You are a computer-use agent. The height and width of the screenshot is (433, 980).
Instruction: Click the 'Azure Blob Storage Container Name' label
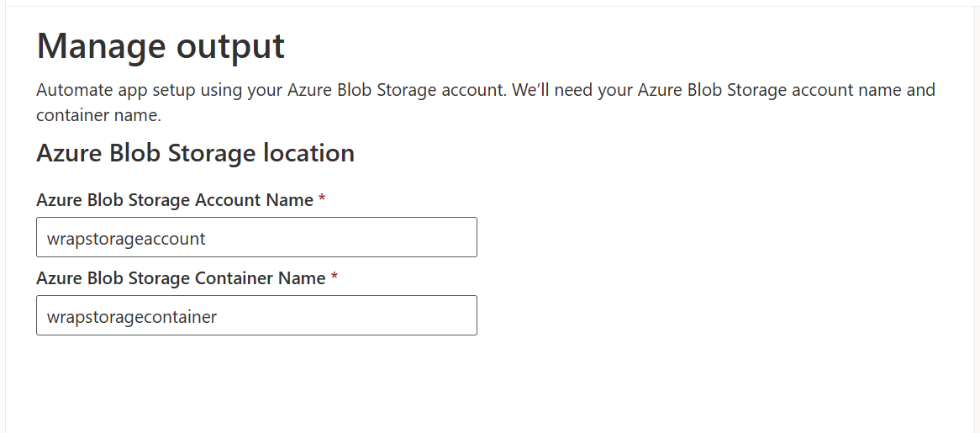click(x=181, y=278)
